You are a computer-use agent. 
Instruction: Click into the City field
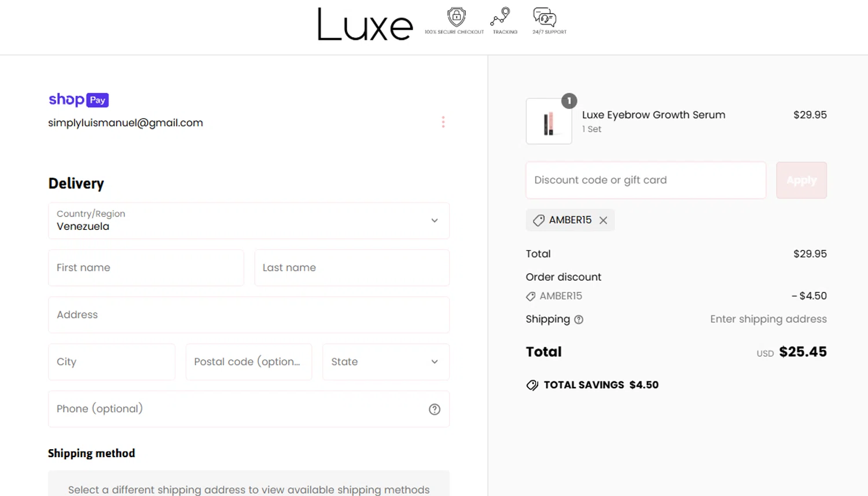pos(112,362)
